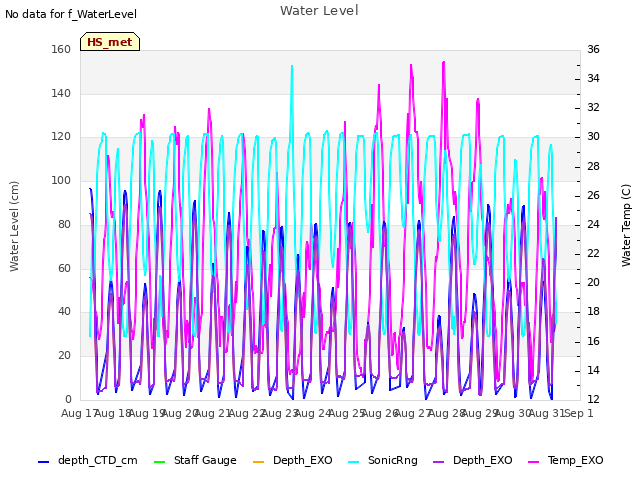
Task: Click the Sep 1 date tick label
Action: click(578, 413)
